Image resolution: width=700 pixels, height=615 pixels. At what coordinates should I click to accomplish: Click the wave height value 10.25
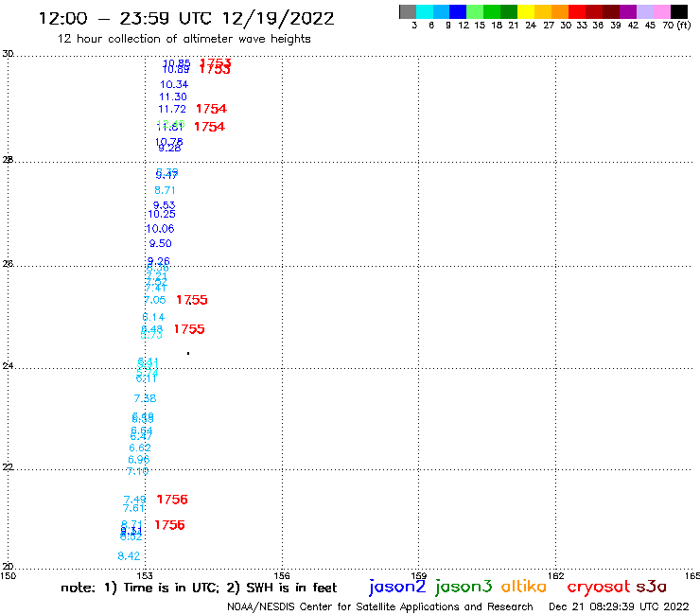point(162,214)
